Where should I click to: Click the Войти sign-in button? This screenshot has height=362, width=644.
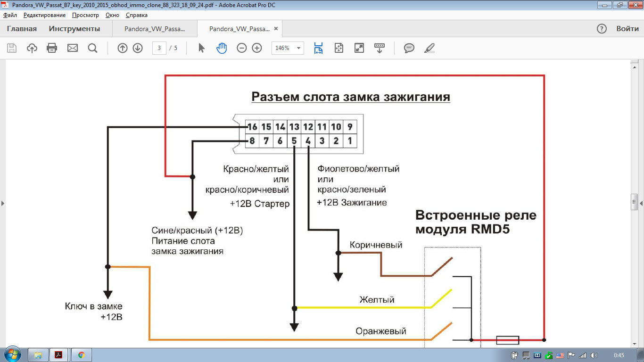[x=627, y=29]
